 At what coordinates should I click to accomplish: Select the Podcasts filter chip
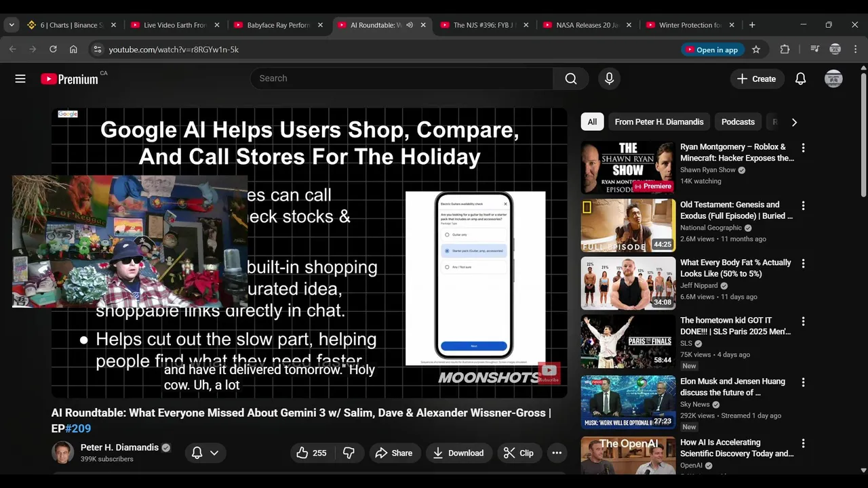(738, 122)
